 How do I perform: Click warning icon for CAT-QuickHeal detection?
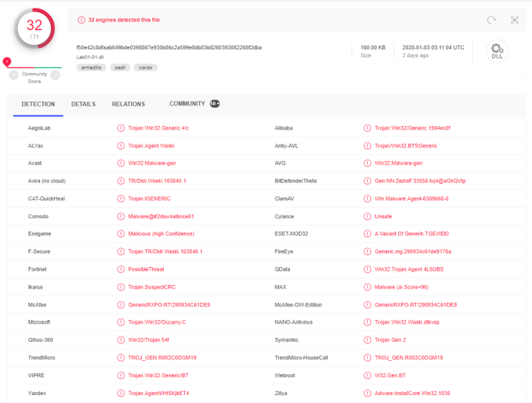[121, 198]
